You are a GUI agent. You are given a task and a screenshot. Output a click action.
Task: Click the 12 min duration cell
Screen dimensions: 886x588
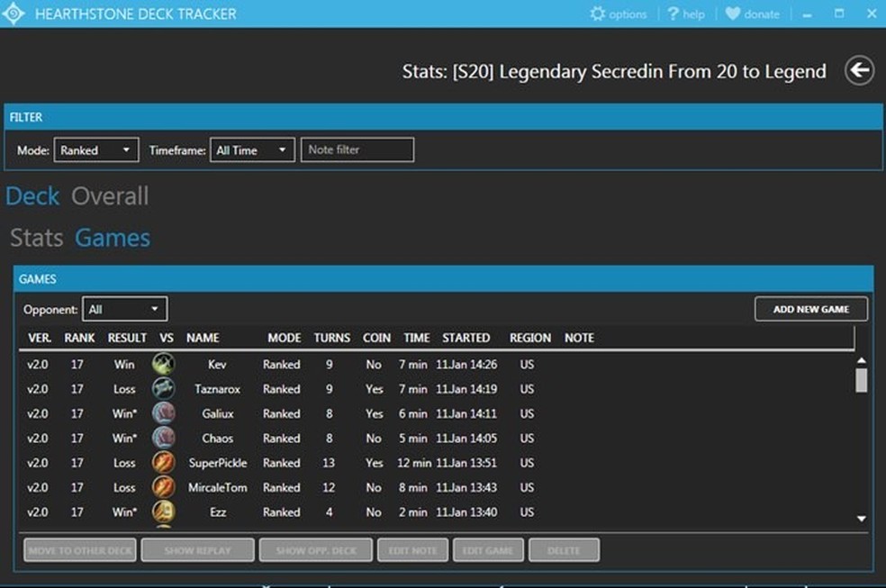point(413,463)
